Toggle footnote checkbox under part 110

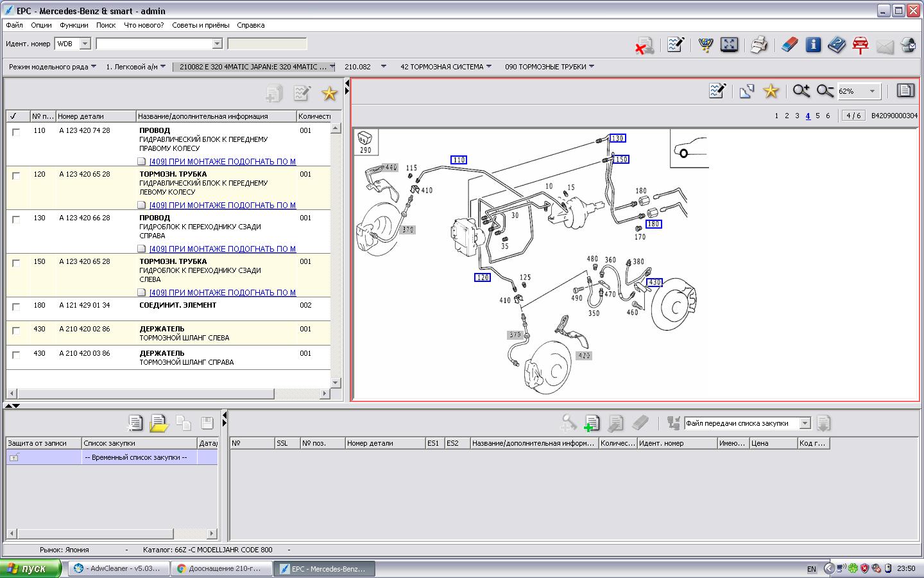[142, 162]
